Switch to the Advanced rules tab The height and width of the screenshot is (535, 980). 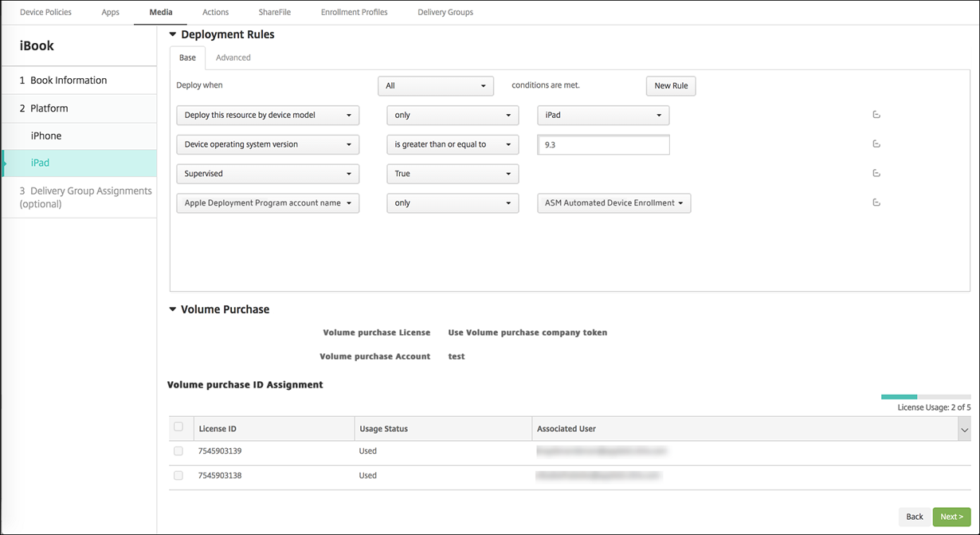[x=233, y=57]
